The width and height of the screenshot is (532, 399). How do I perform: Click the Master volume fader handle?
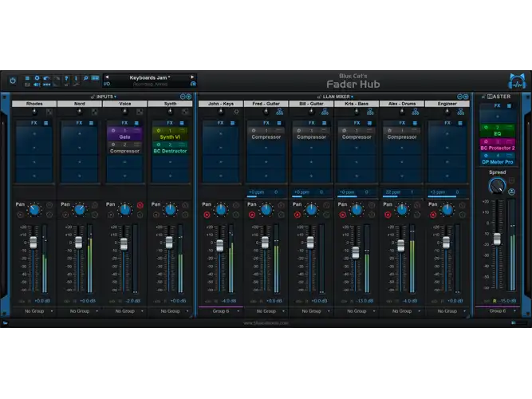point(497,239)
